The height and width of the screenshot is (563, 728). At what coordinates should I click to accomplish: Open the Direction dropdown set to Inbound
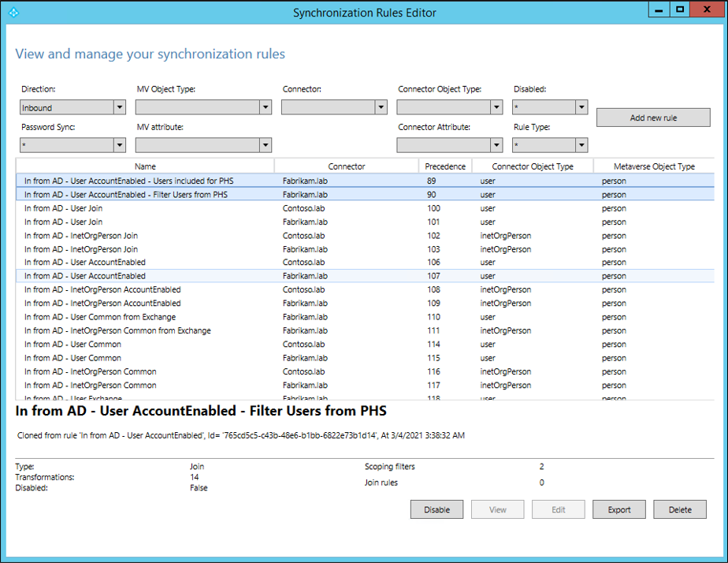click(x=72, y=107)
